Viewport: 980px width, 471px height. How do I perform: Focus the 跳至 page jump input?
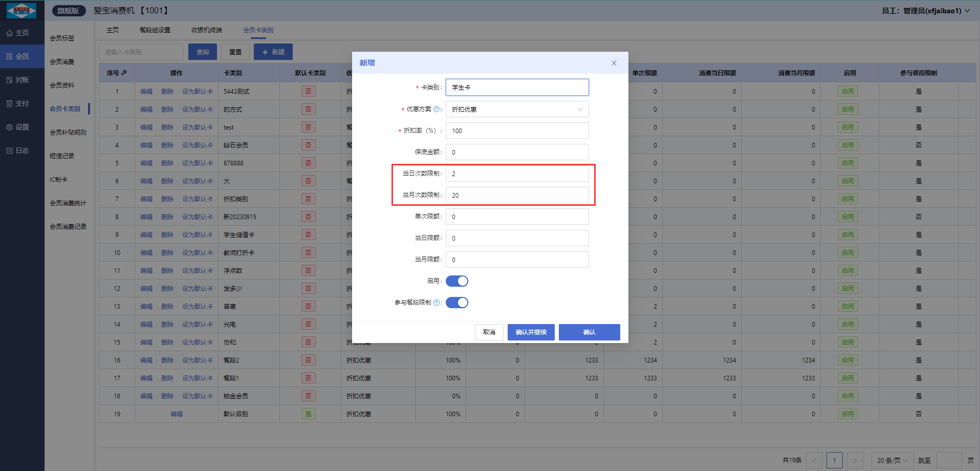[x=949, y=460]
